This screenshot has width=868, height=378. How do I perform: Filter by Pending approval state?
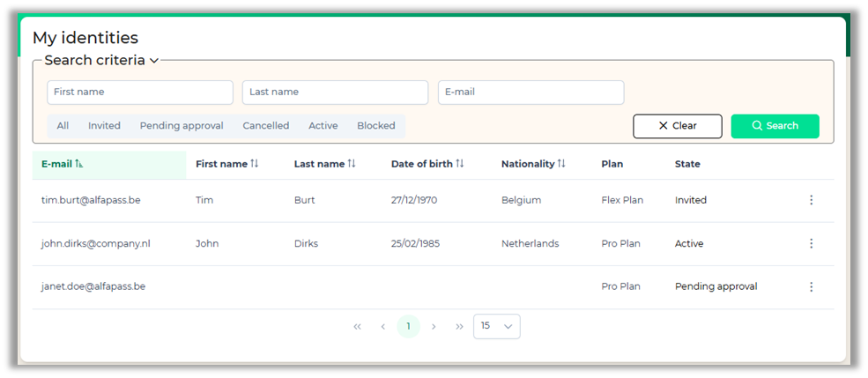tap(182, 126)
